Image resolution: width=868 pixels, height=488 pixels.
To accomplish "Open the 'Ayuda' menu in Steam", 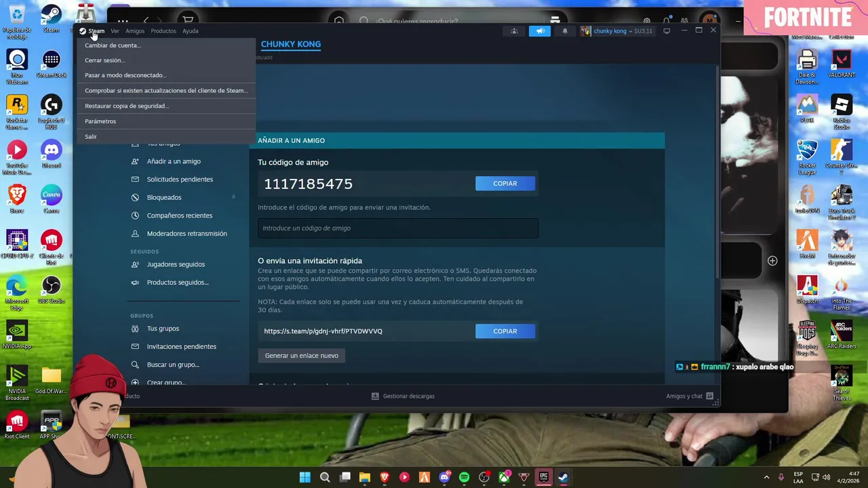I will (x=191, y=31).
